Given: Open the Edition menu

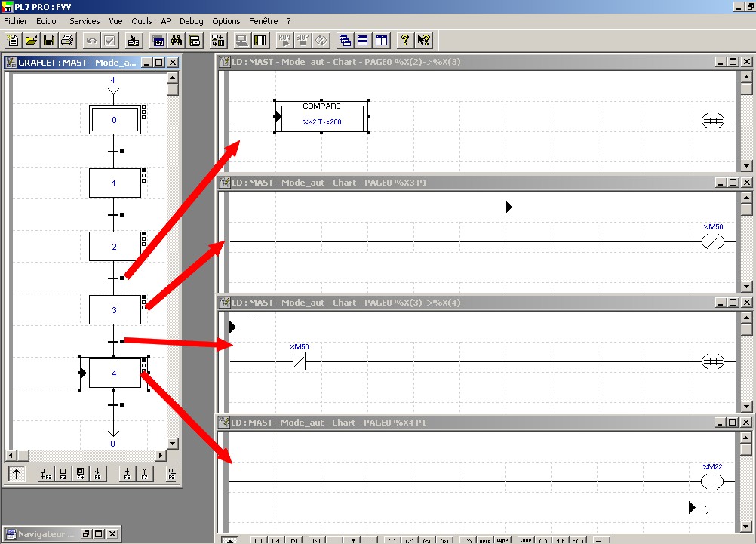Looking at the screenshot, I should pyautogui.click(x=48, y=21).
